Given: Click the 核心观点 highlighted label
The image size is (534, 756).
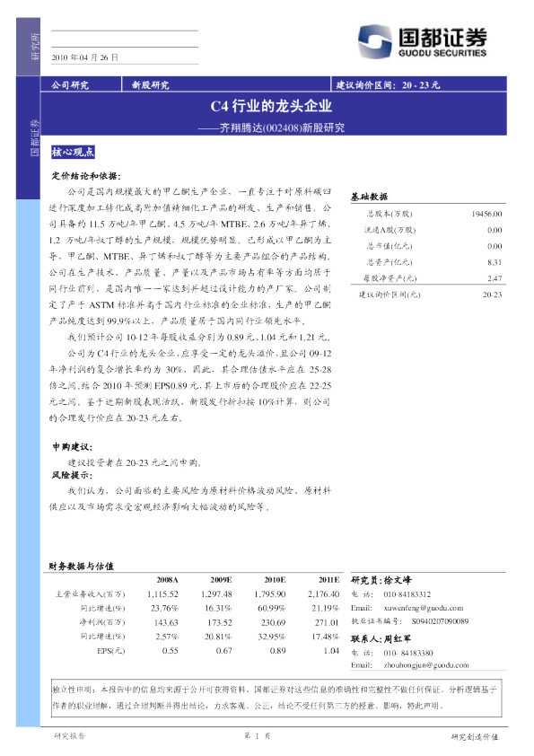Looking at the screenshot, I should tap(74, 152).
